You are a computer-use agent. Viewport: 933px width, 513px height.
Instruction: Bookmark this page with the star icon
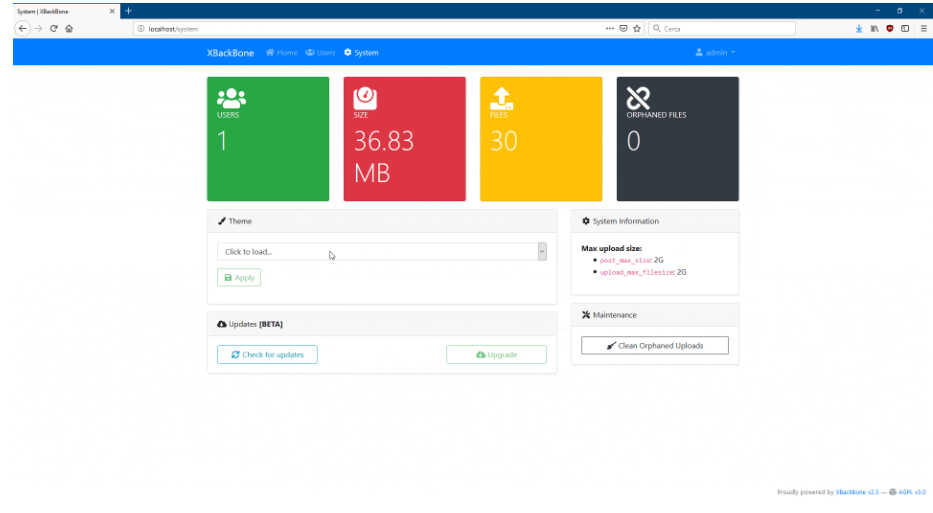coord(637,29)
